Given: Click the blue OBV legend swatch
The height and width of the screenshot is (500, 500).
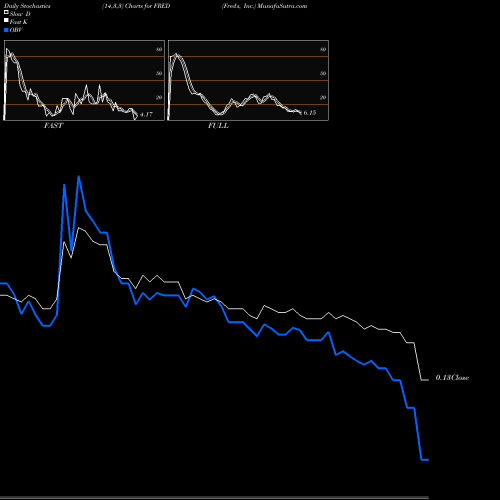Looking at the screenshot, I should [6, 30].
